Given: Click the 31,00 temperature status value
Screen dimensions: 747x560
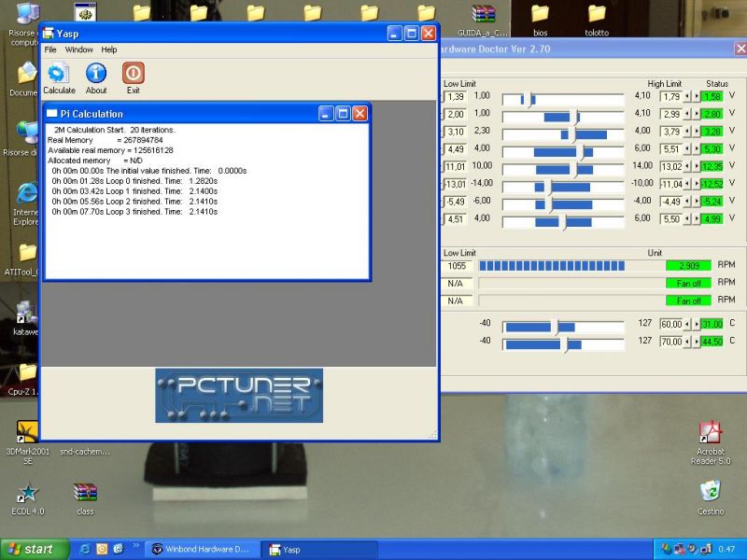Looking at the screenshot, I should [712, 324].
